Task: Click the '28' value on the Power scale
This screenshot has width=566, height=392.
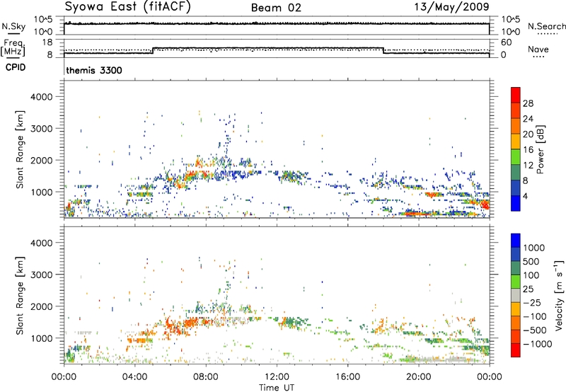Action: click(x=528, y=103)
